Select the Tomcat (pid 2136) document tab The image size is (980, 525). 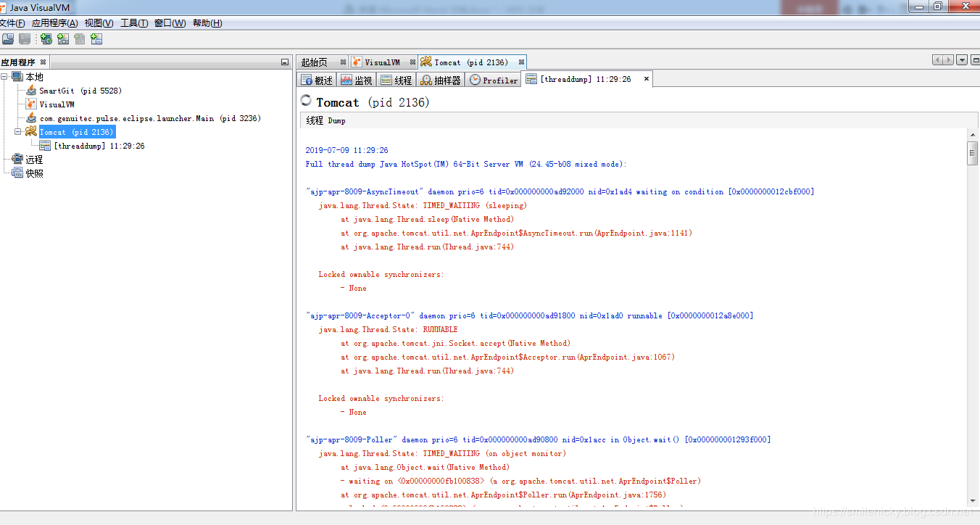tap(471, 62)
